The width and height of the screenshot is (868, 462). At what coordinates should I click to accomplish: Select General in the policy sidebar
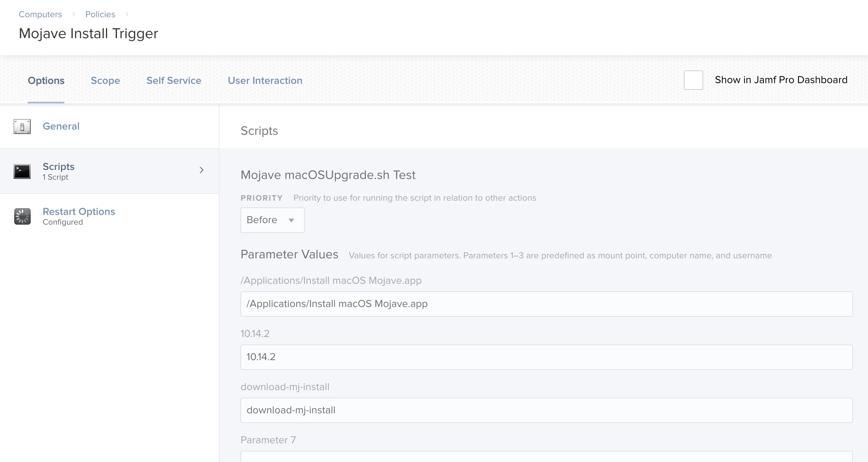click(x=61, y=126)
